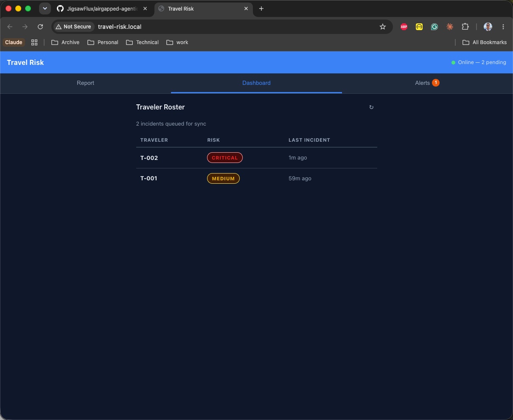This screenshot has height=420, width=513.
Task: Click 'Online — 2 pending' status indicator
Action: (479, 62)
